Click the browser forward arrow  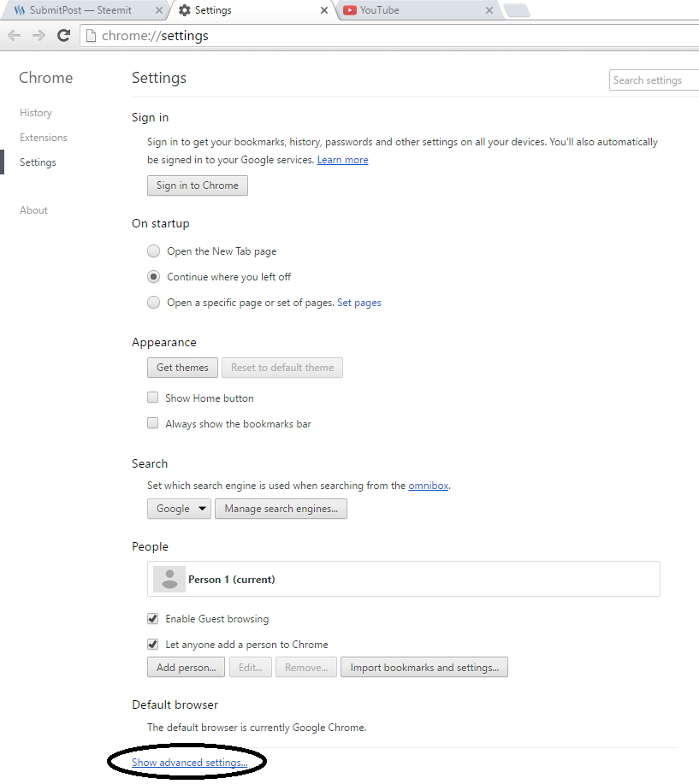click(39, 35)
